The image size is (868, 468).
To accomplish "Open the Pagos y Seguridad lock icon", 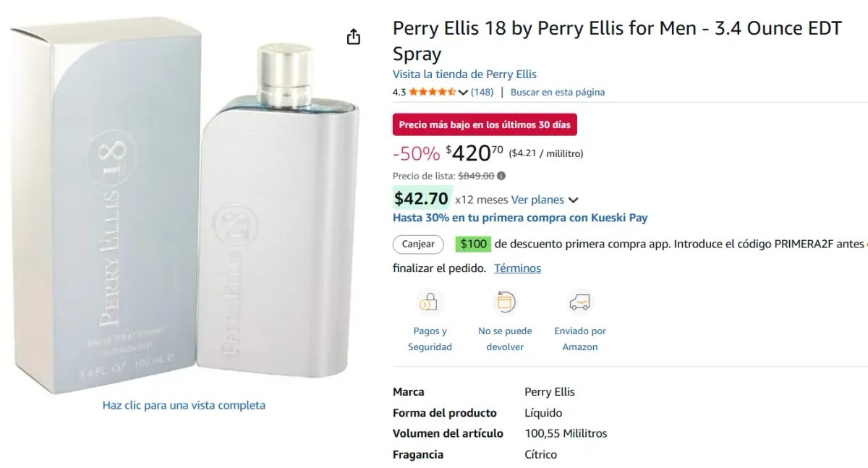I will point(430,302).
